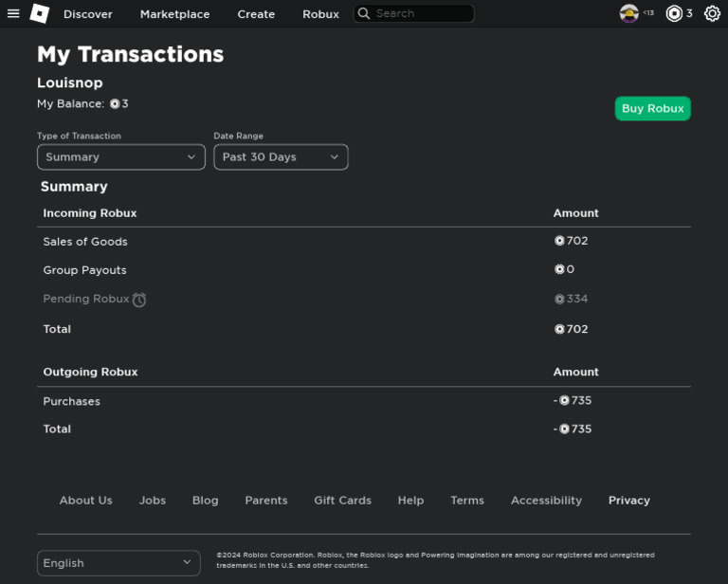
Task: Click the Roblox logo home icon
Action: [40, 13]
